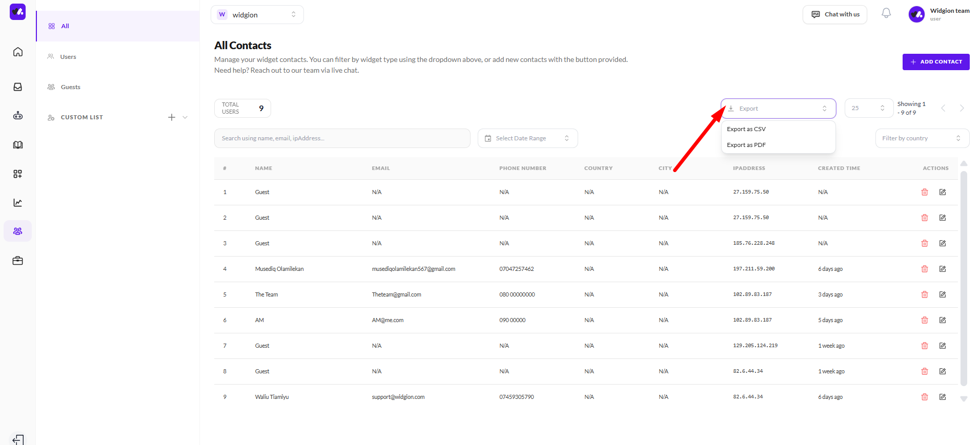
Task: Open the inbox icon in sidebar
Action: click(18, 87)
